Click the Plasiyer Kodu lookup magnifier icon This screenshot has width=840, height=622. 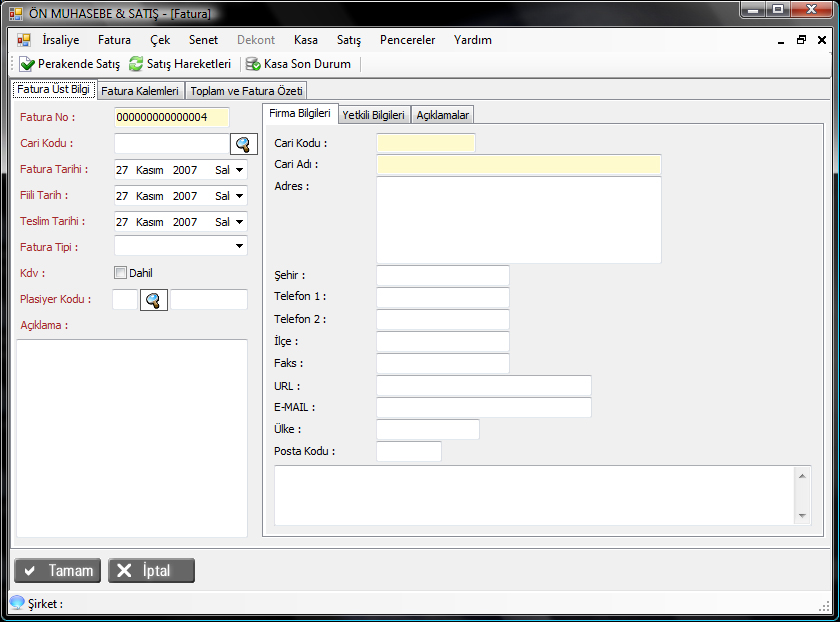(153, 299)
